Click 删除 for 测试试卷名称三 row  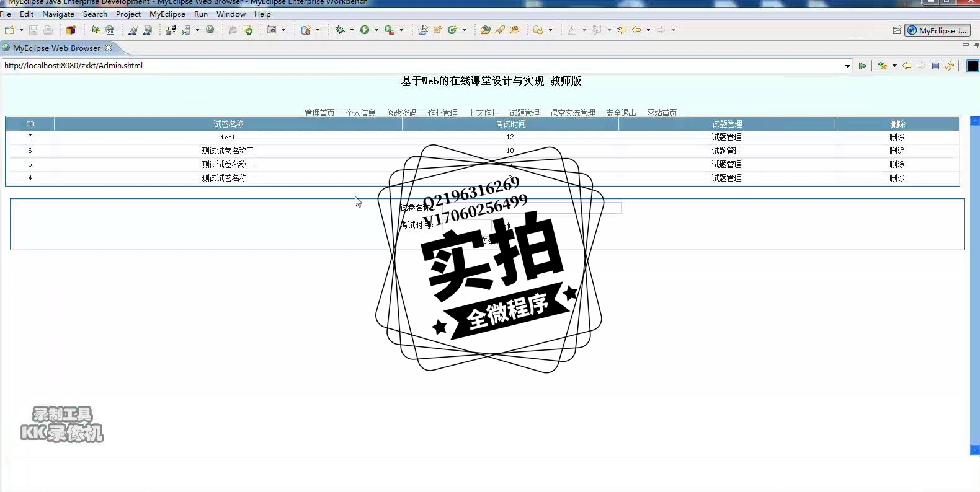(x=897, y=151)
